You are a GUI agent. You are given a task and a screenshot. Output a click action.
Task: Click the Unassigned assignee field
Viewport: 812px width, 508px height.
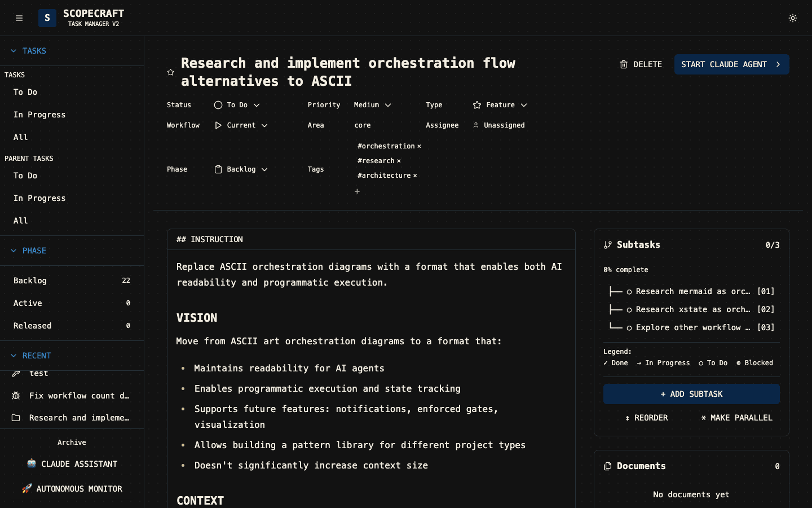(x=499, y=125)
